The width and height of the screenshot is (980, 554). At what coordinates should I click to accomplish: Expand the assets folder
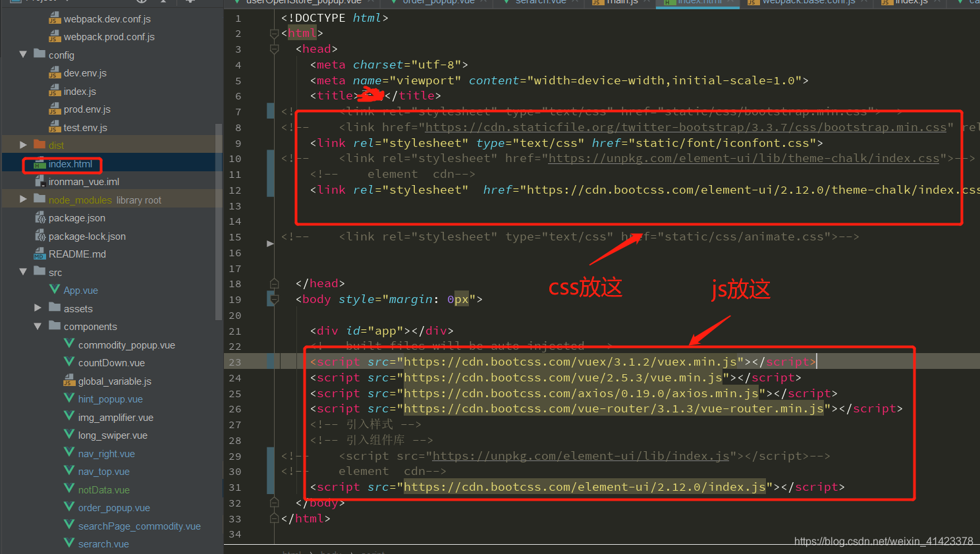click(38, 308)
